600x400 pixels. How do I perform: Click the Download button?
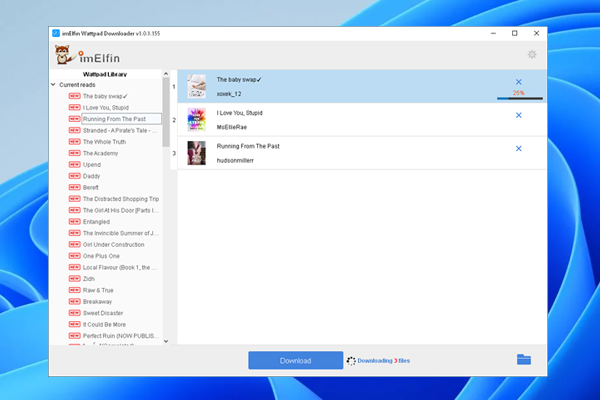click(295, 361)
